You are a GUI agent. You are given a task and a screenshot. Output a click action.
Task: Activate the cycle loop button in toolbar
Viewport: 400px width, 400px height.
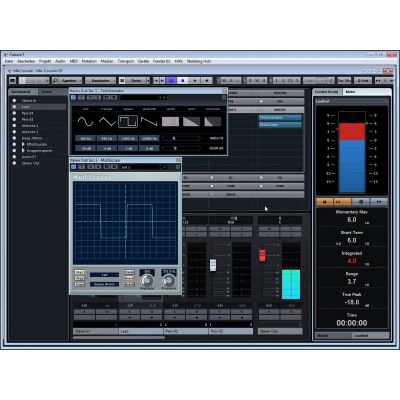[171, 80]
